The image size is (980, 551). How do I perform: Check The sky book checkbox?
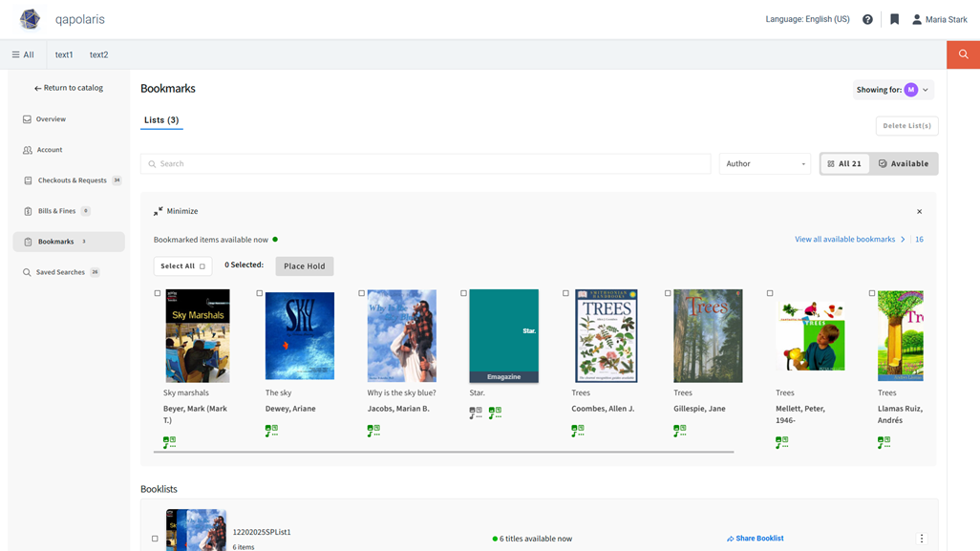tap(260, 293)
